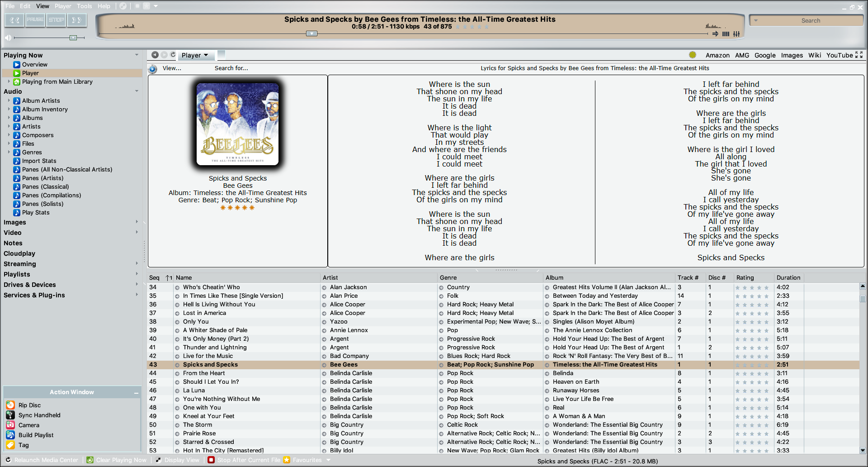
Task: Click the Search field
Action: [x=811, y=20]
